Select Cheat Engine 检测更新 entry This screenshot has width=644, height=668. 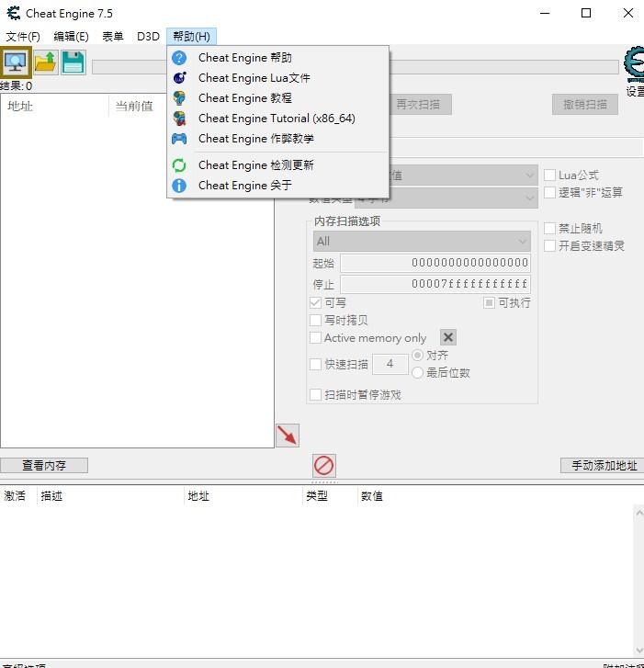coord(277,165)
